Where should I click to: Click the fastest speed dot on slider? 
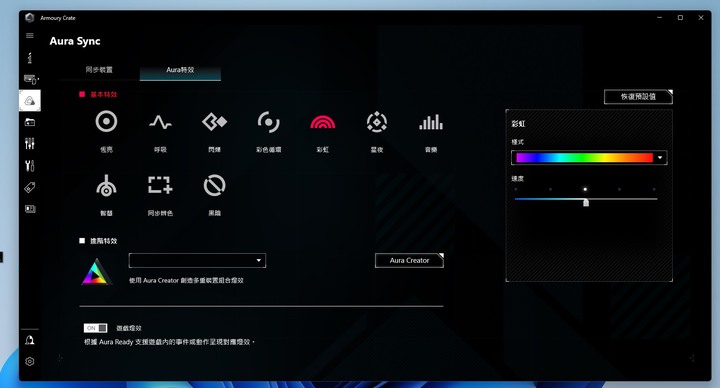point(654,189)
